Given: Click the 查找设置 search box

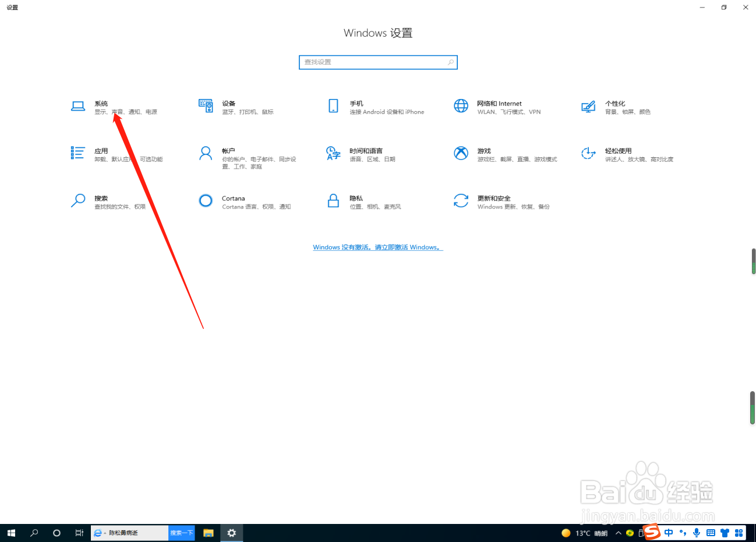Looking at the screenshot, I should point(377,62).
